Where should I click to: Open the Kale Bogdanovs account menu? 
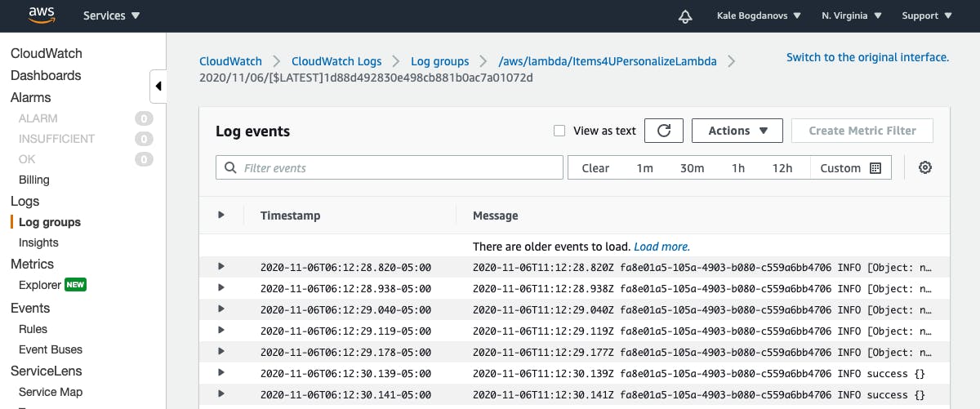[759, 16]
